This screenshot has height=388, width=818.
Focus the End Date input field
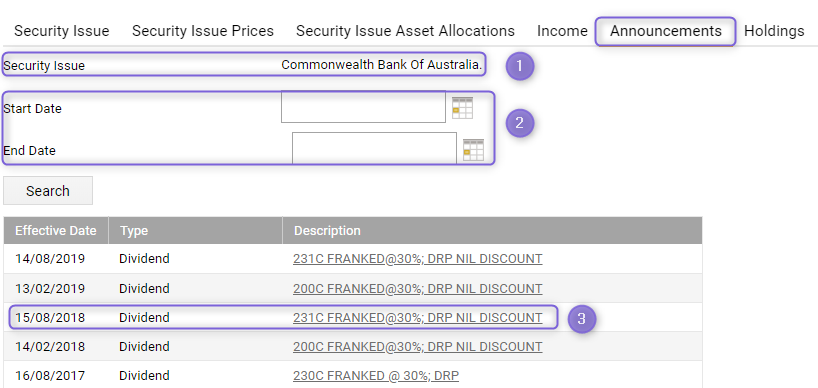[x=375, y=148]
